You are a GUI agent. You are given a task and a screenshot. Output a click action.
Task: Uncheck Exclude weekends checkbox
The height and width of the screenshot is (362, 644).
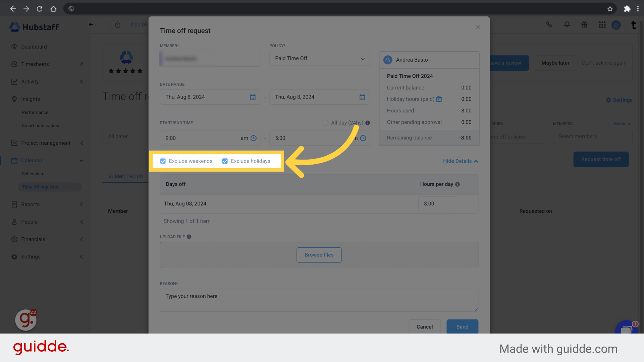pyautogui.click(x=163, y=161)
